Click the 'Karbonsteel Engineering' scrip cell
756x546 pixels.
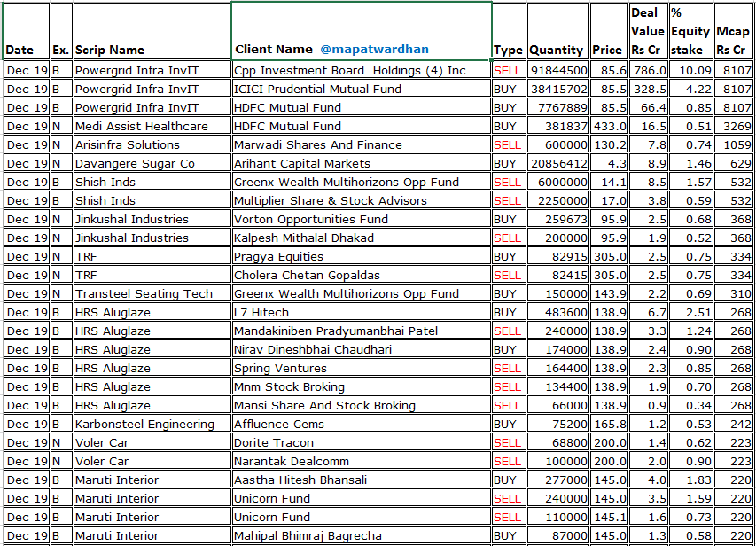click(x=152, y=425)
